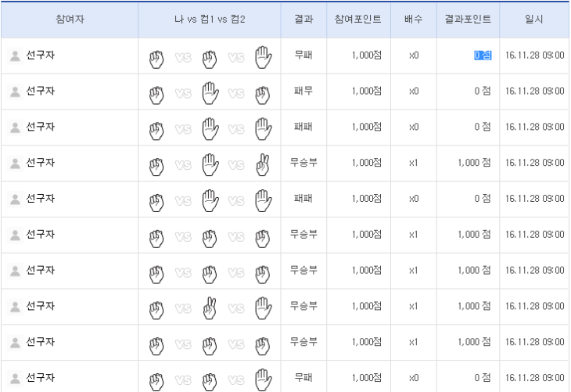The width and height of the screenshot is (571, 392).
Task: Click 컴2 paper hand in row with 컴1 scissors
Action: point(264,308)
